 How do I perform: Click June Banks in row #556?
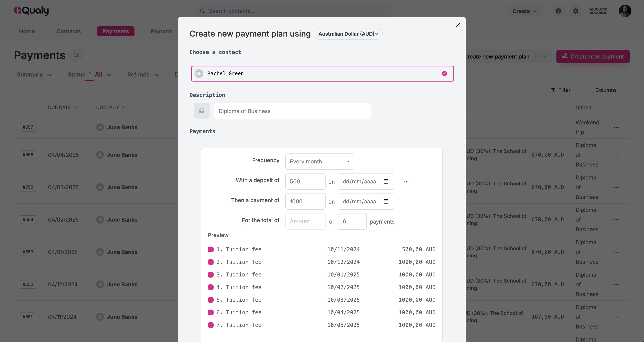pos(122,155)
